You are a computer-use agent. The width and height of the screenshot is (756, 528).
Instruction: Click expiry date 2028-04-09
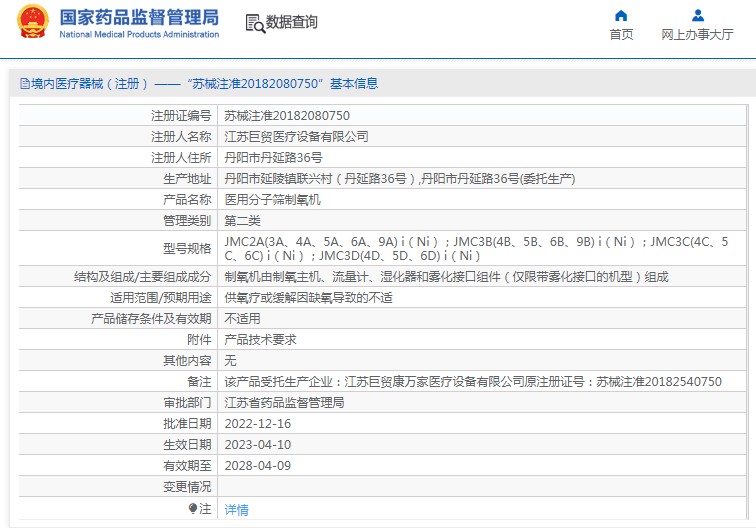pyautogui.click(x=258, y=466)
